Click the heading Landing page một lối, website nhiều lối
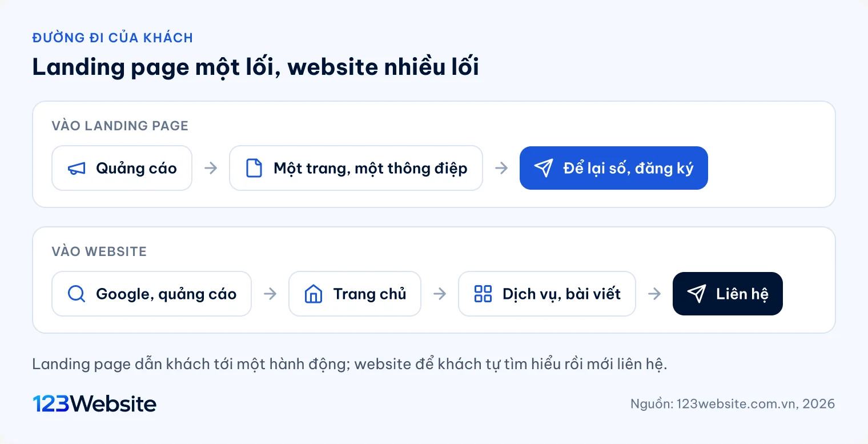 pyautogui.click(x=255, y=67)
